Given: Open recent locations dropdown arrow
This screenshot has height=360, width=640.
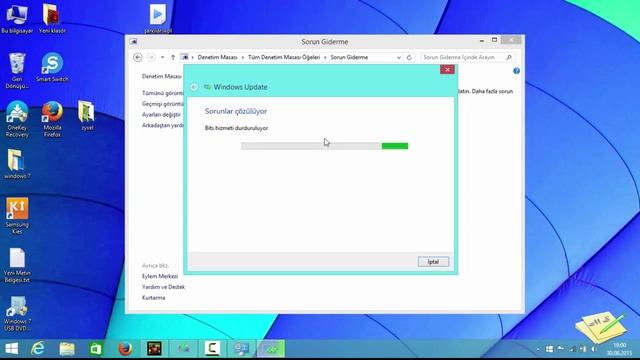Looking at the screenshot, I should pyautogui.click(x=162, y=58).
